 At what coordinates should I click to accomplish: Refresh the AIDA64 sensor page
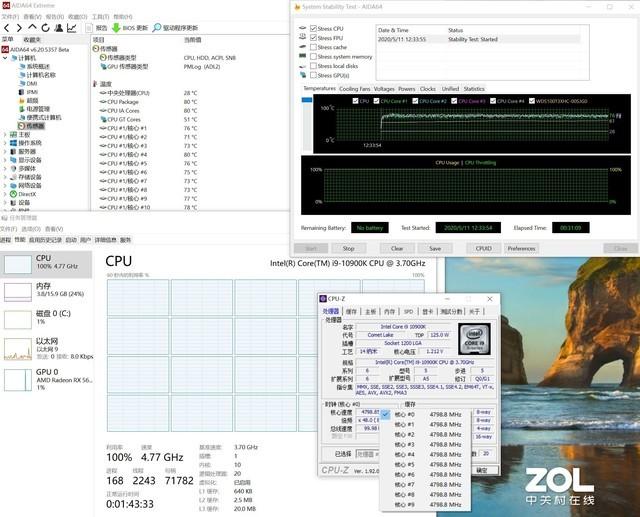tap(45, 28)
